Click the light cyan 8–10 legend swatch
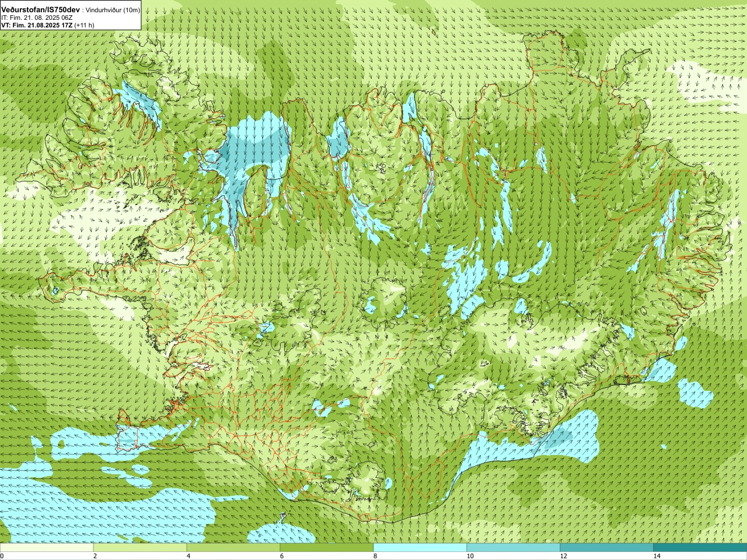Image resolution: width=747 pixels, height=560 pixels. tap(420, 548)
